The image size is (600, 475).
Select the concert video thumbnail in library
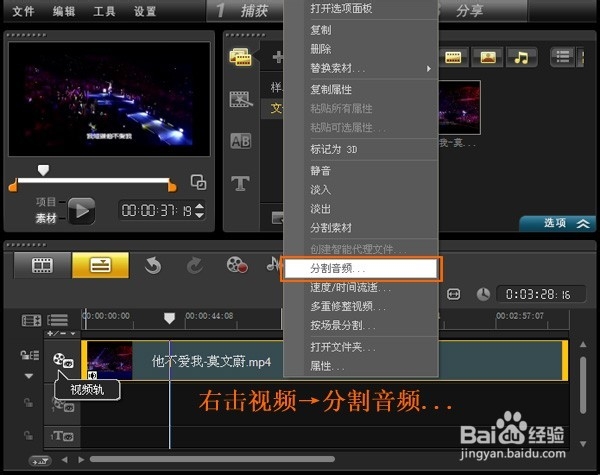(459, 107)
